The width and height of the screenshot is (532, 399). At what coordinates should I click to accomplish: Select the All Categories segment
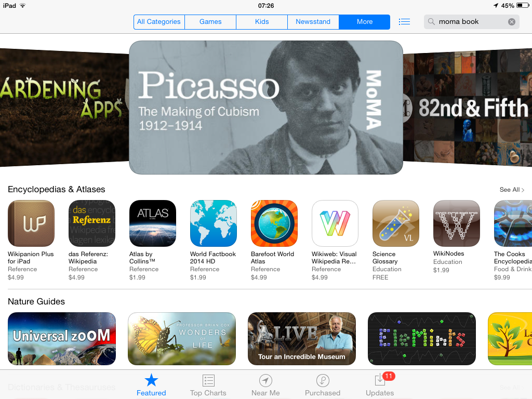pyautogui.click(x=159, y=22)
